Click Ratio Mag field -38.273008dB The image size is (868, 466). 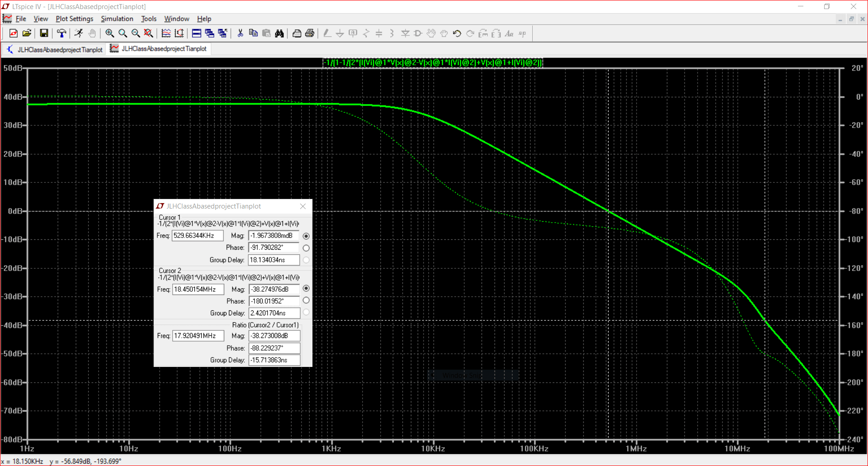[x=274, y=336]
